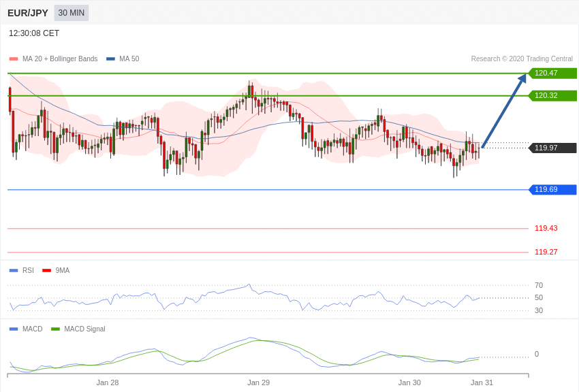Click the EUR/JPY pair title
Screen dimensions: 579x392
click(x=28, y=13)
